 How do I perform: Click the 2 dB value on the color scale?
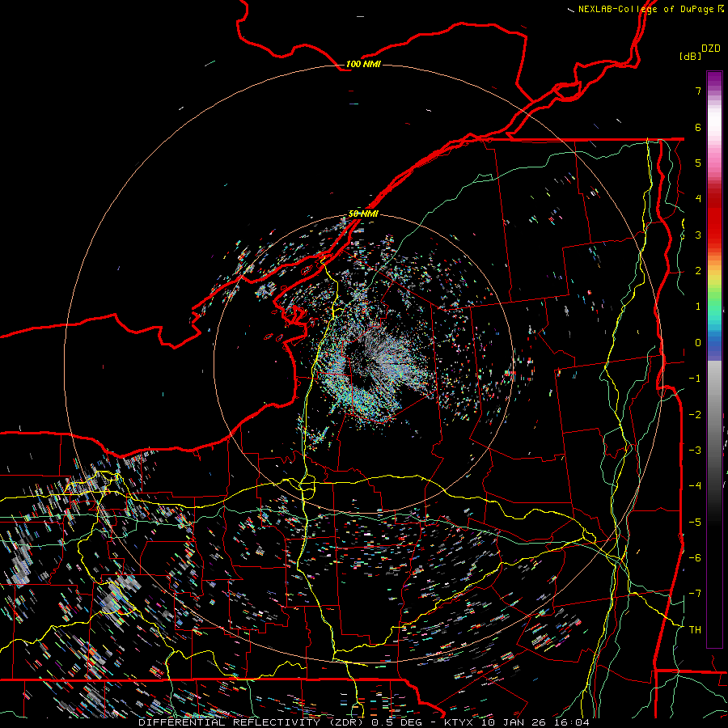click(698, 271)
